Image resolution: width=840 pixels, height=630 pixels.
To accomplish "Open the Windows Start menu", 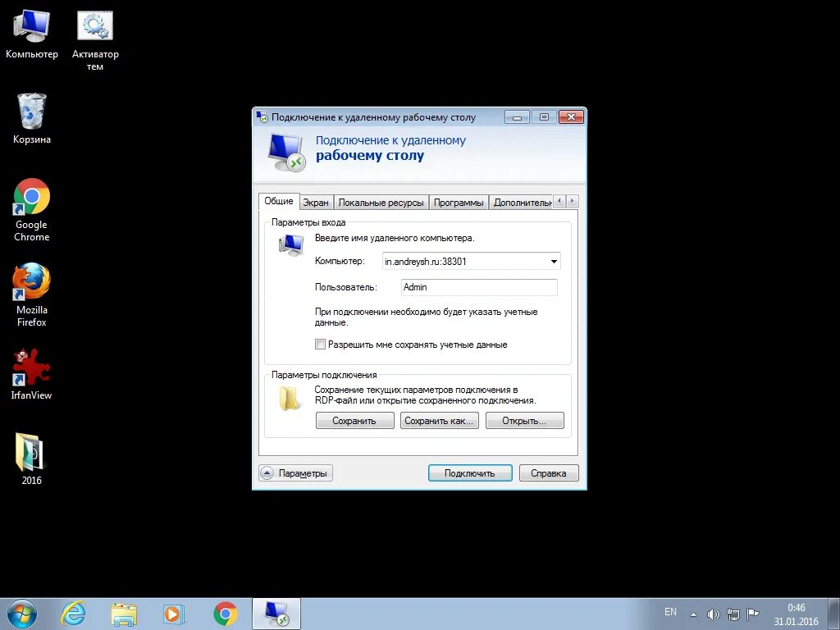I will point(22,614).
